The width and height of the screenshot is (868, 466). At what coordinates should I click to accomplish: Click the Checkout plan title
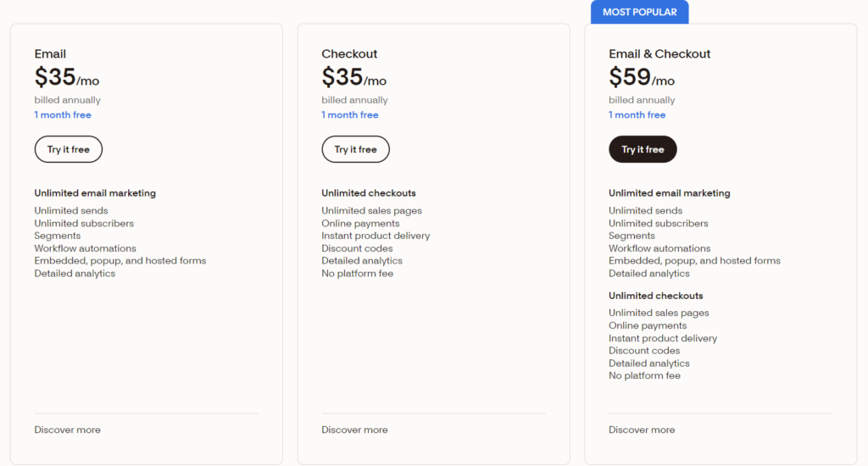click(x=349, y=53)
